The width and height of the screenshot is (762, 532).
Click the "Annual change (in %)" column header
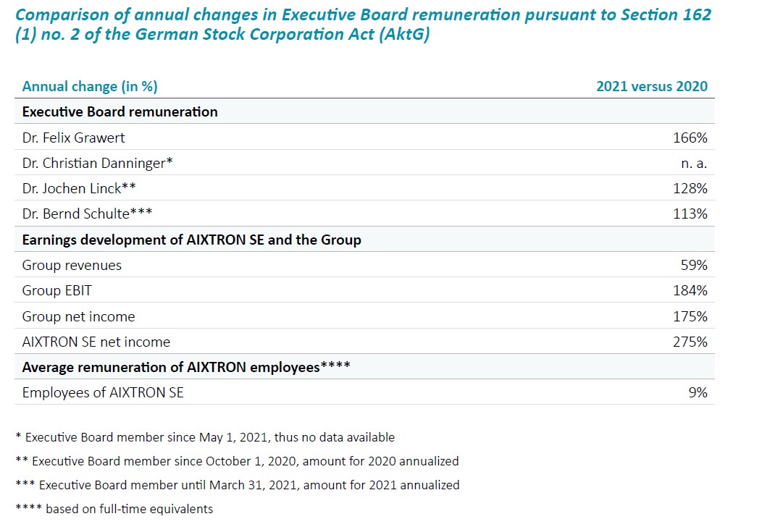pos(90,87)
